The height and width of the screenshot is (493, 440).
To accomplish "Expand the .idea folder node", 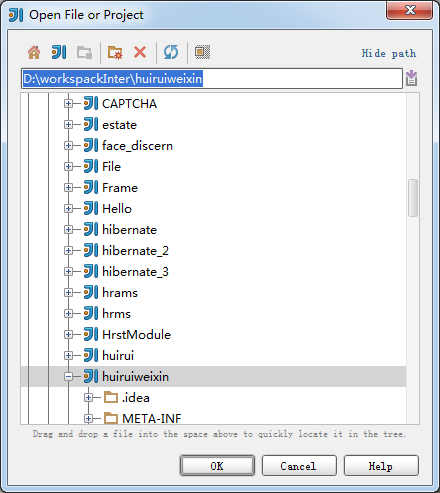I will coord(88,398).
